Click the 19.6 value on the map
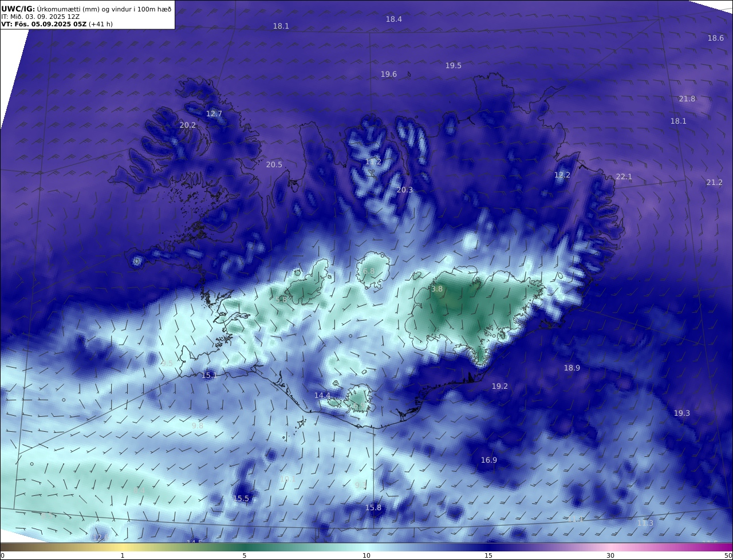The width and height of the screenshot is (733, 560). [388, 74]
